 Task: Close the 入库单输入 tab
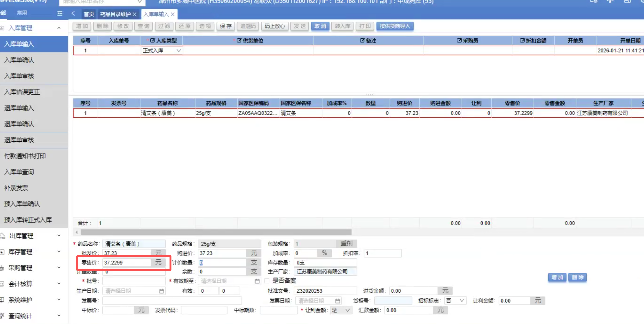(172, 14)
